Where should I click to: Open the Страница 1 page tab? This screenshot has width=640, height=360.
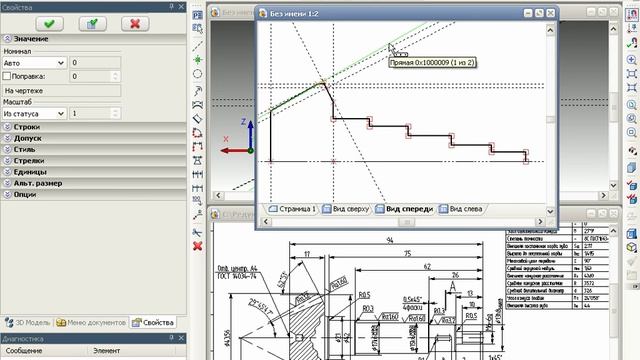pos(292,209)
